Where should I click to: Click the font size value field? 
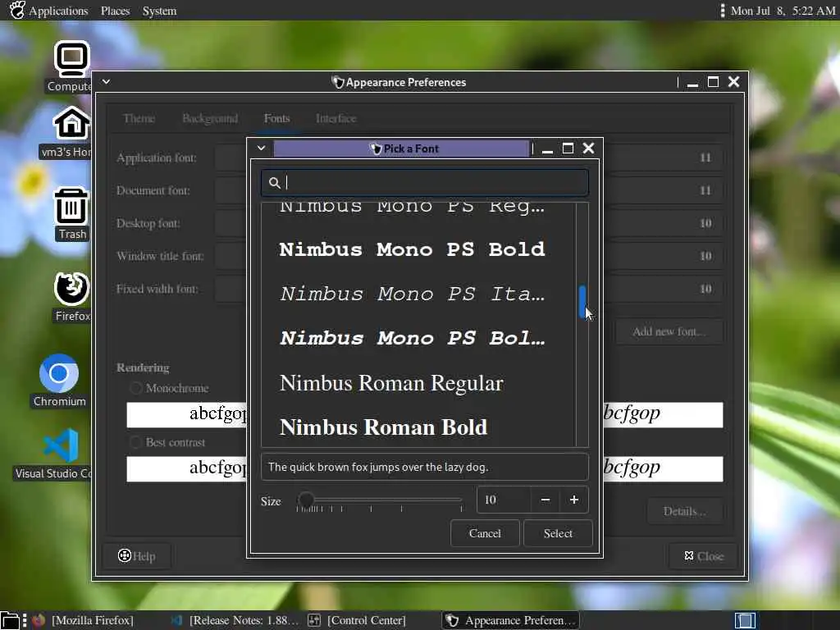pos(504,500)
